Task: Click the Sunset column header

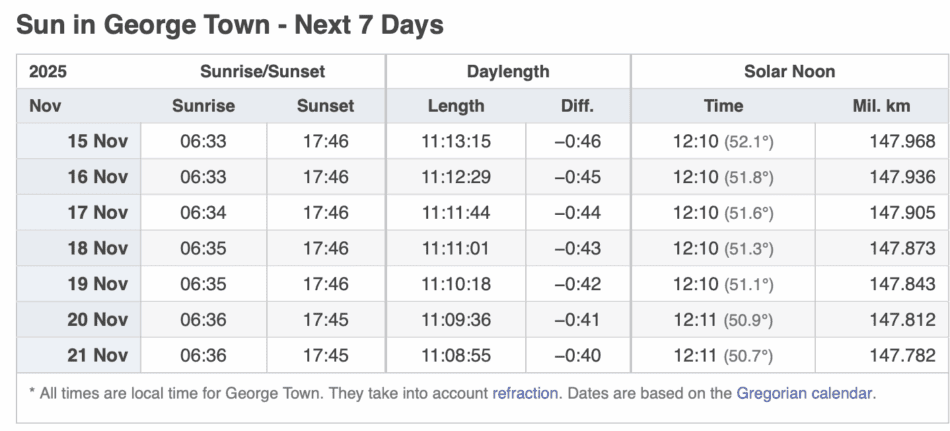Action: click(325, 106)
